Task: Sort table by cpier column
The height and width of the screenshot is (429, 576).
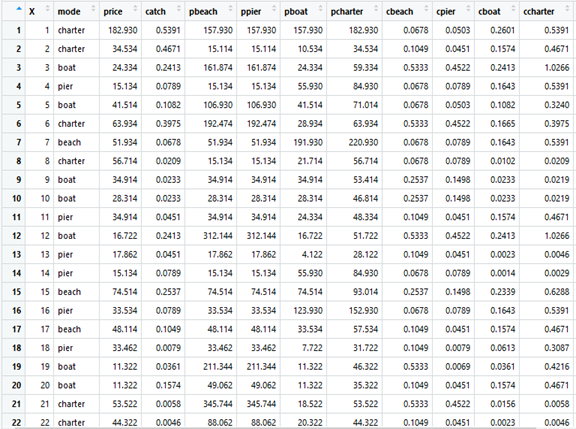Action: click(x=453, y=11)
